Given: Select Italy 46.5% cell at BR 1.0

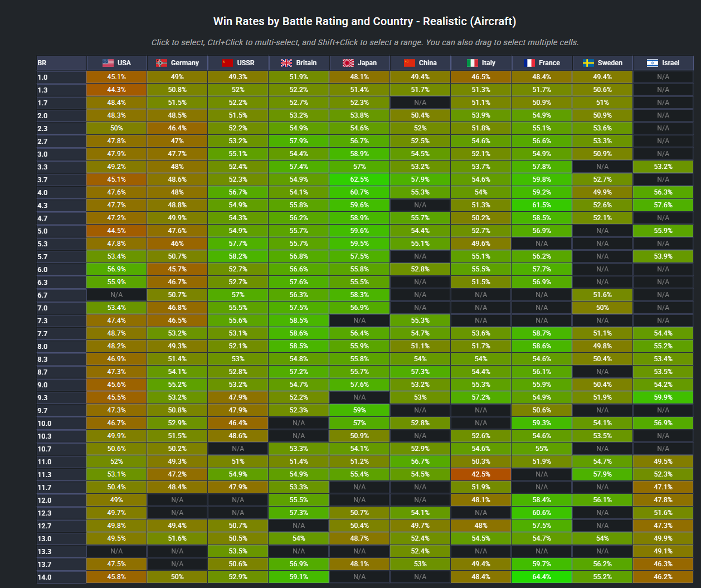Looking at the screenshot, I should pyautogui.click(x=481, y=77).
